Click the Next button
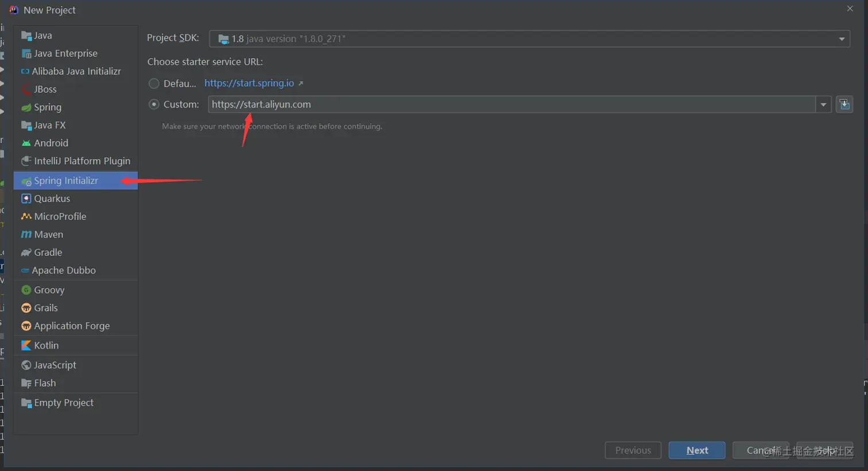The height and width of the screenshot is (471, 868). point(697,450)
